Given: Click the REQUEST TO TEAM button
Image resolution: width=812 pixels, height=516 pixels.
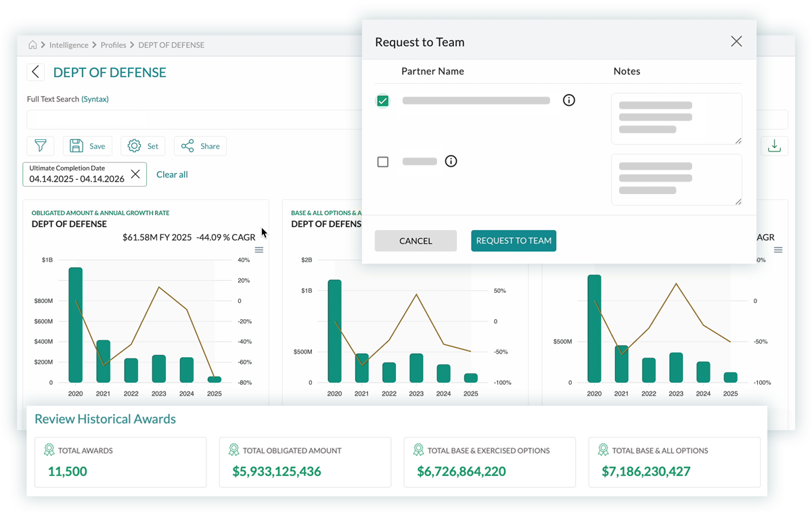Looking at the screenshot, I should pyautogui.click(x=514, y=241).
